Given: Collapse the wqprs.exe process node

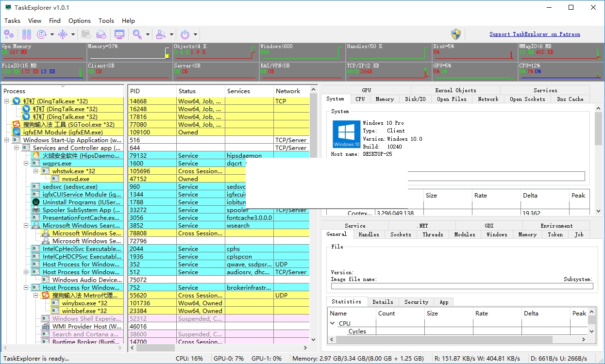Looking at the screenshot, I should click(x=26, y=164).
